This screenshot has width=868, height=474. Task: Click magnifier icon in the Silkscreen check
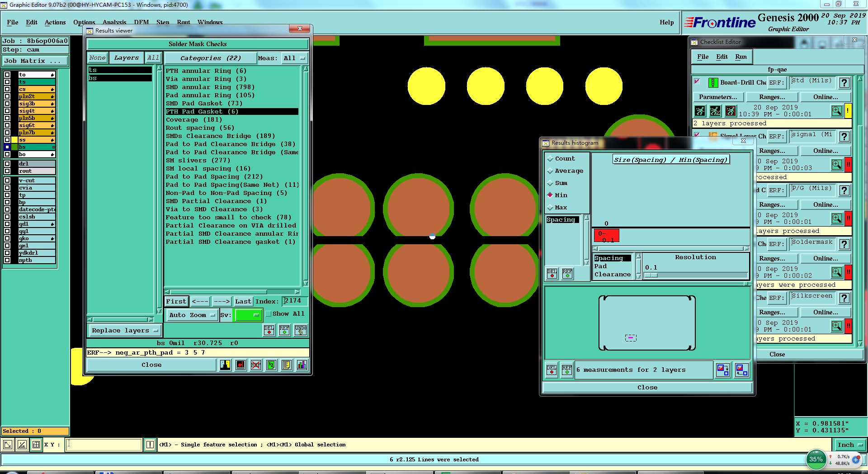click(x=837, y=326)
